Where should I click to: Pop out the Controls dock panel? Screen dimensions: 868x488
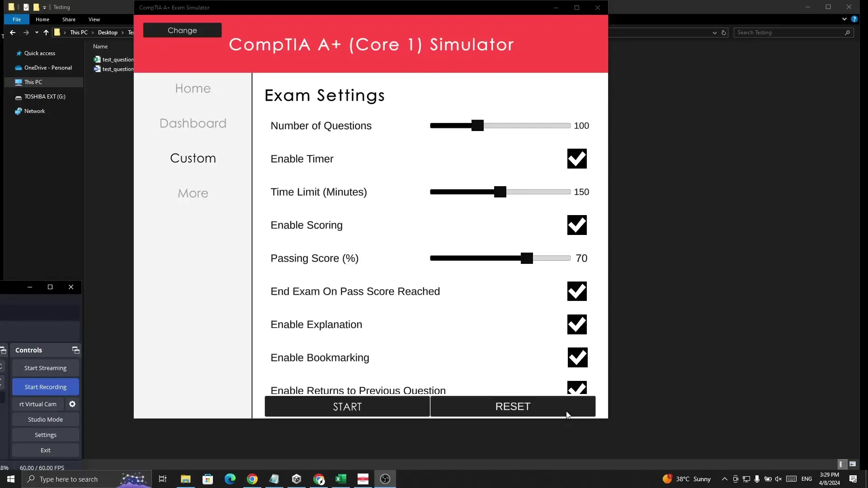(75, 350)
